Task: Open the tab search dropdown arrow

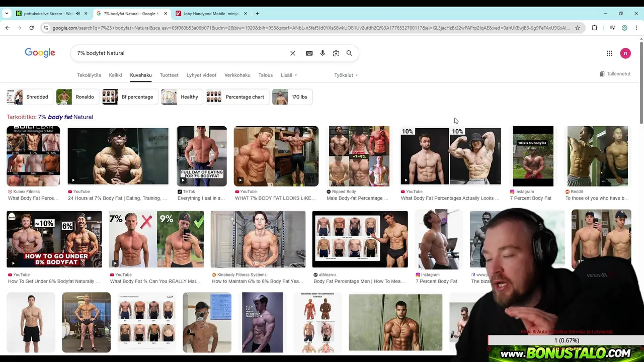Action: [6, 14]
